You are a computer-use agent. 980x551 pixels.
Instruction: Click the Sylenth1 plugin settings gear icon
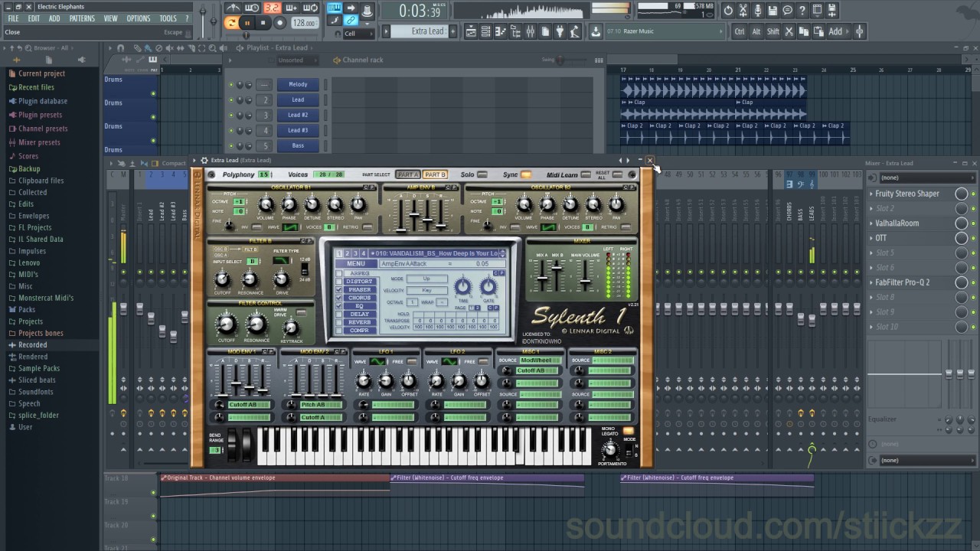coord(204,160)
